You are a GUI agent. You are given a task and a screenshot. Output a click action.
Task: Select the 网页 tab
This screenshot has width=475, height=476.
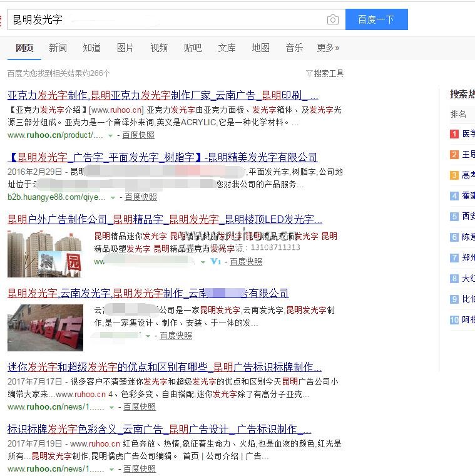24,48
